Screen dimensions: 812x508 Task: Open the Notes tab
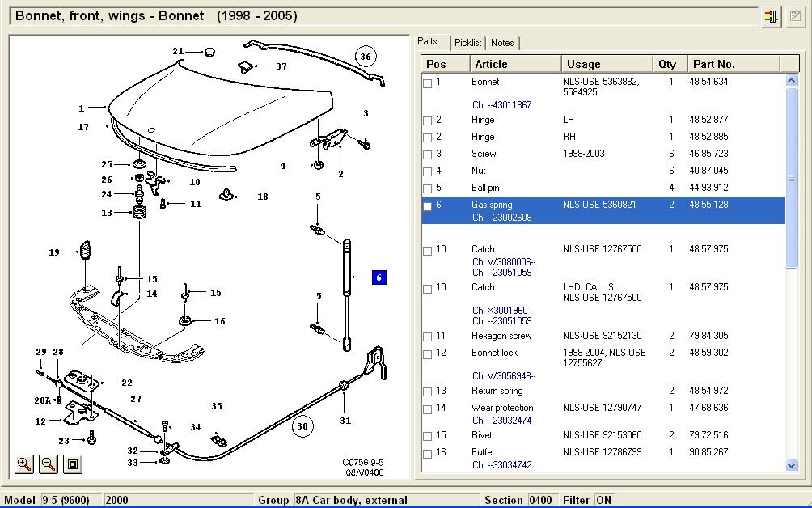pyautogui.click(x=502, y=43)
